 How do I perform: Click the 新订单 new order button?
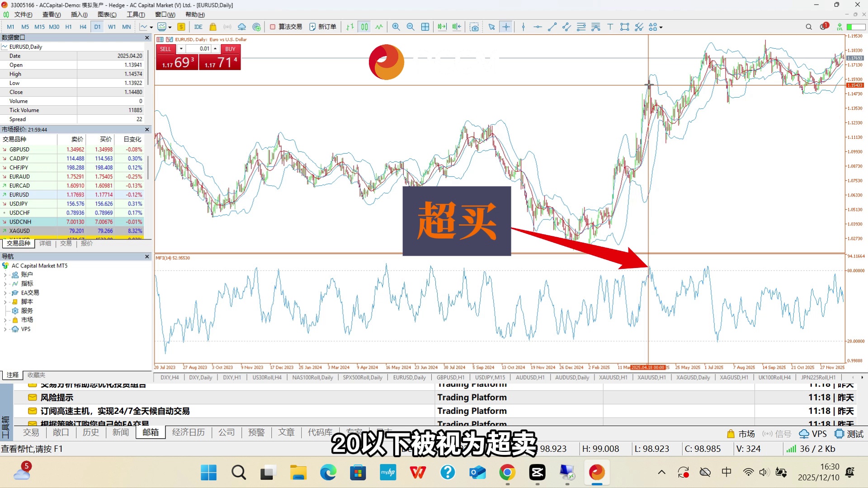coord(323,27)
